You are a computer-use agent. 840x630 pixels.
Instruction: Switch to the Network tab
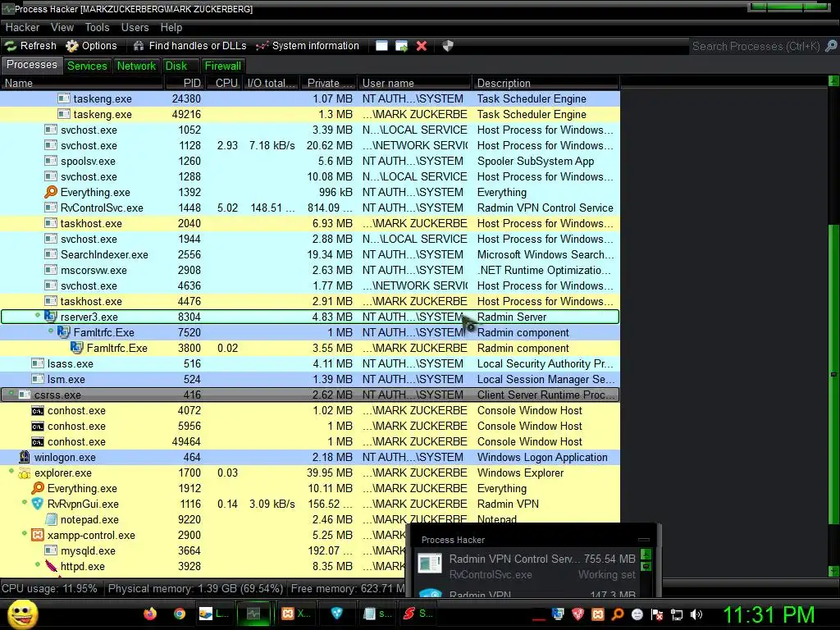pos(136,66)
